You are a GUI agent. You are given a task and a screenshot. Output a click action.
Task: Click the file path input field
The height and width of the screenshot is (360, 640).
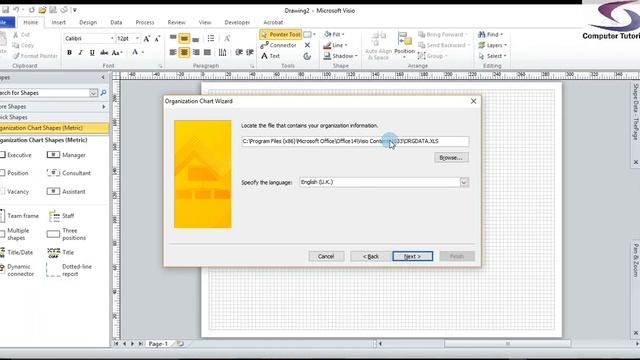coord(355,141)
